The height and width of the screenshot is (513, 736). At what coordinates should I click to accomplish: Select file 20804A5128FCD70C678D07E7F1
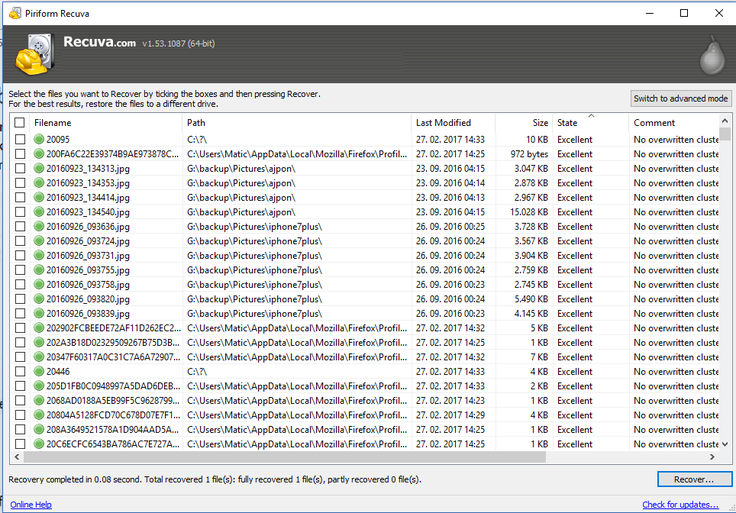pyautogui.click(x=364, y=415)
